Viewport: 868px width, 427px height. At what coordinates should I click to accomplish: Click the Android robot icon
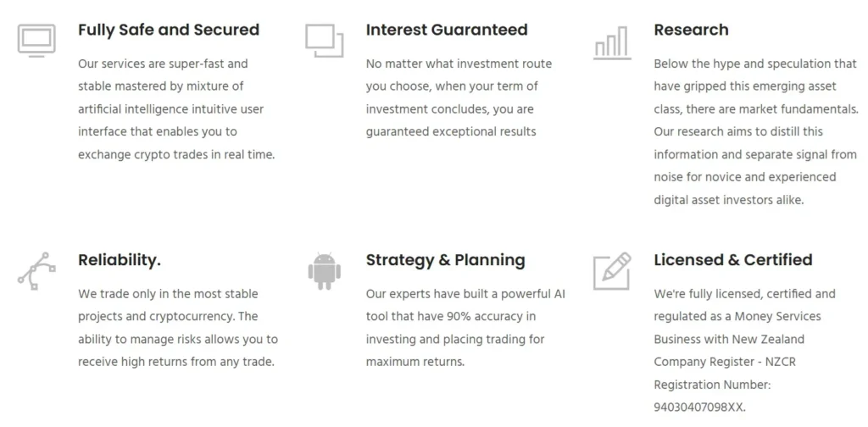(x=324, y=271)
